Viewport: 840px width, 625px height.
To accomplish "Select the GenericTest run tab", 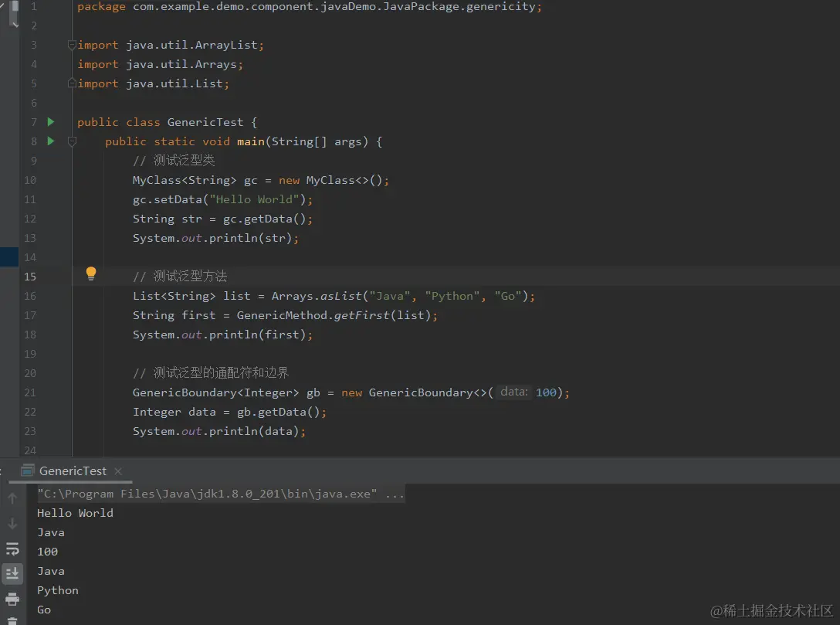I will pos(73,471).
